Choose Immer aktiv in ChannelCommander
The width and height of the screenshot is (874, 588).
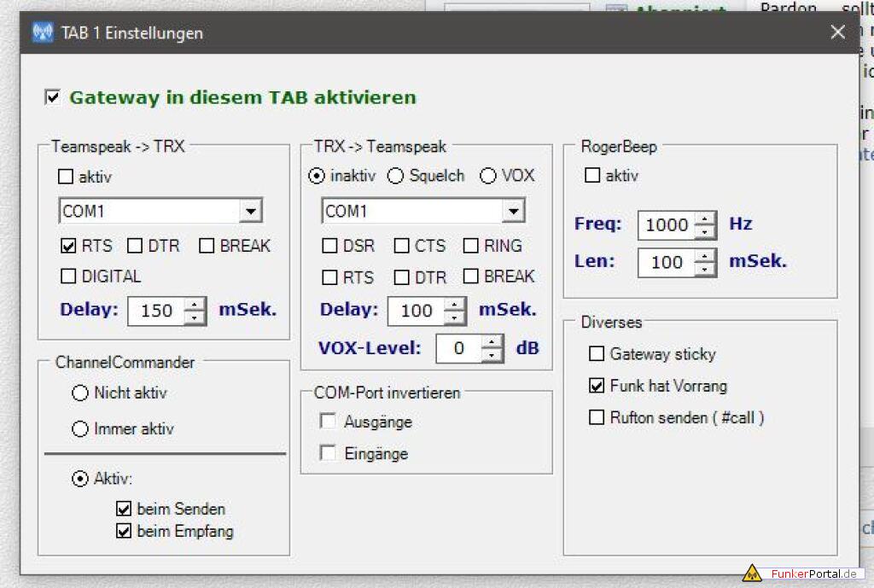(80, 429)
